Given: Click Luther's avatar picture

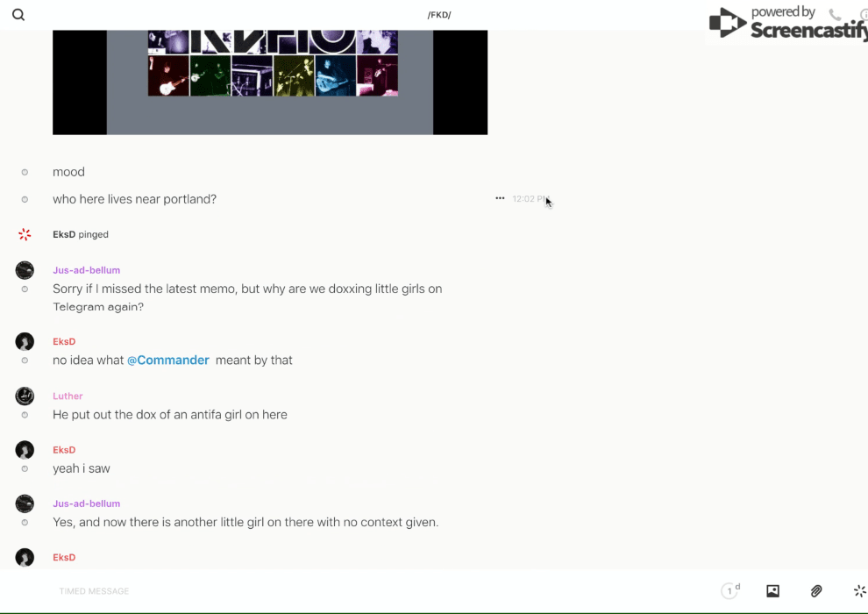Looking at the screenshot, I should pyautogui.click(x=25, y=396).
